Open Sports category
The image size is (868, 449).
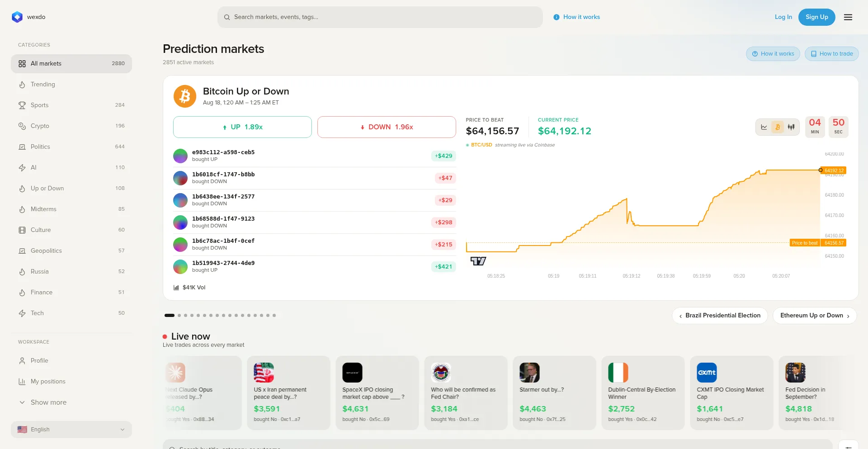coord(71,105)
